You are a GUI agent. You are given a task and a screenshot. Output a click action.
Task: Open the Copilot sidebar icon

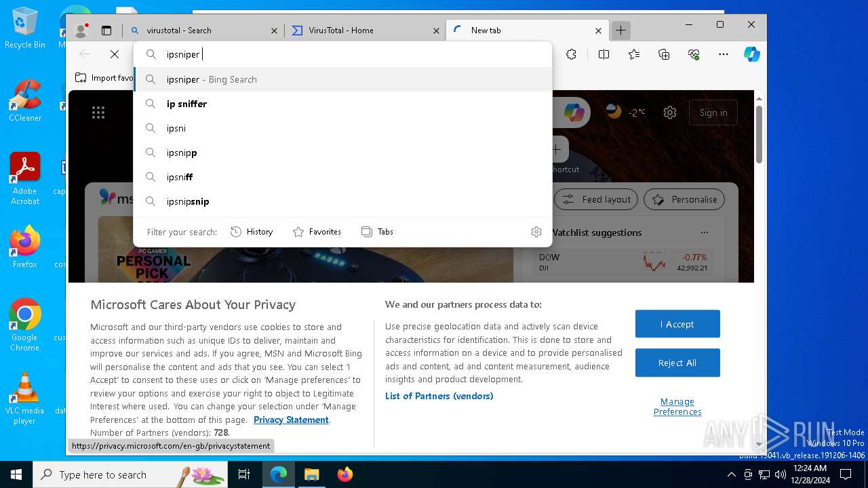pyautogui.click(x=752, y=54)
